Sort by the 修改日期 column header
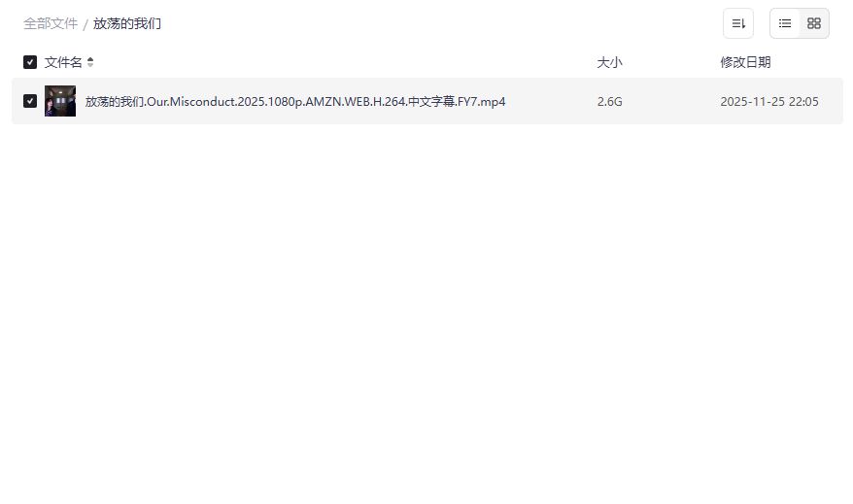 pyautogui.click(x=745, y=62)
